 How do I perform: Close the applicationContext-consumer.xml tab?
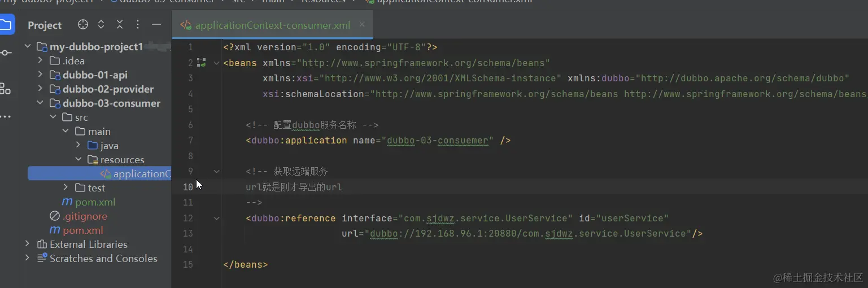tap(362, 24)
